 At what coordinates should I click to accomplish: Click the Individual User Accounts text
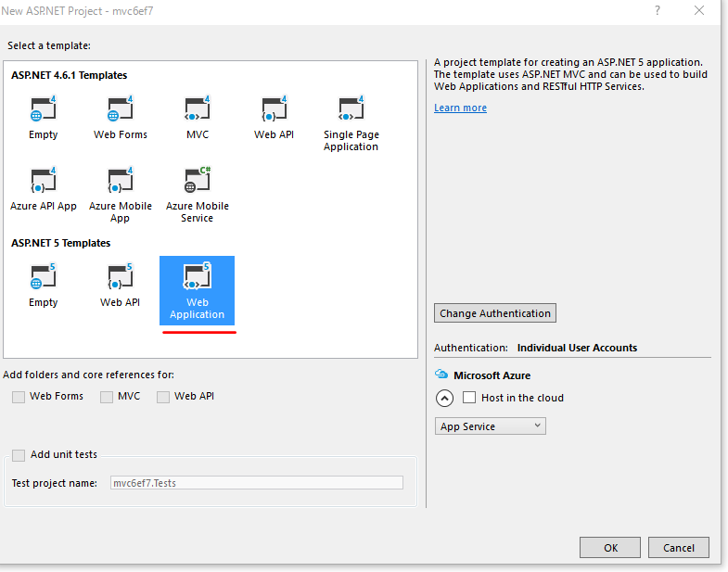577,348
